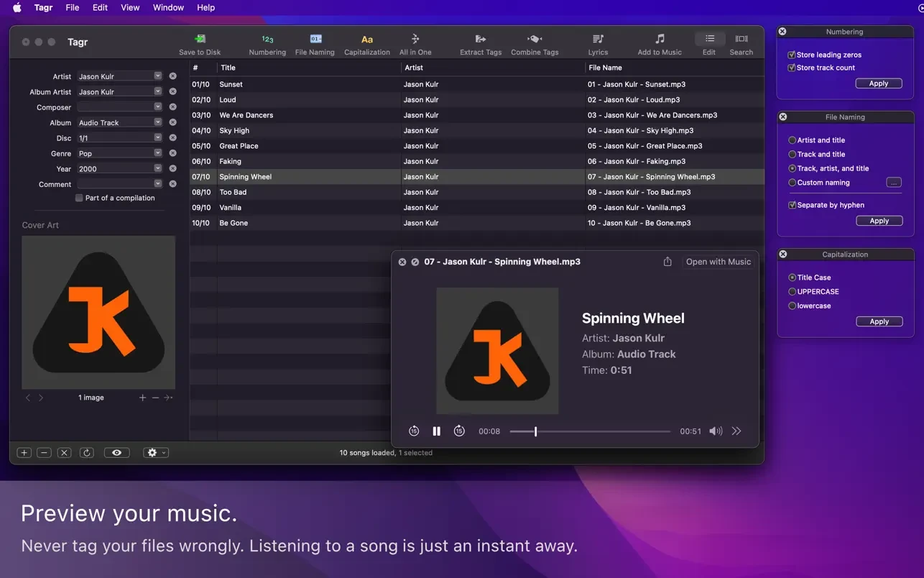Toggle the eye preview button
This screenshot has height=578, width=924.
[x=116, y=453]
